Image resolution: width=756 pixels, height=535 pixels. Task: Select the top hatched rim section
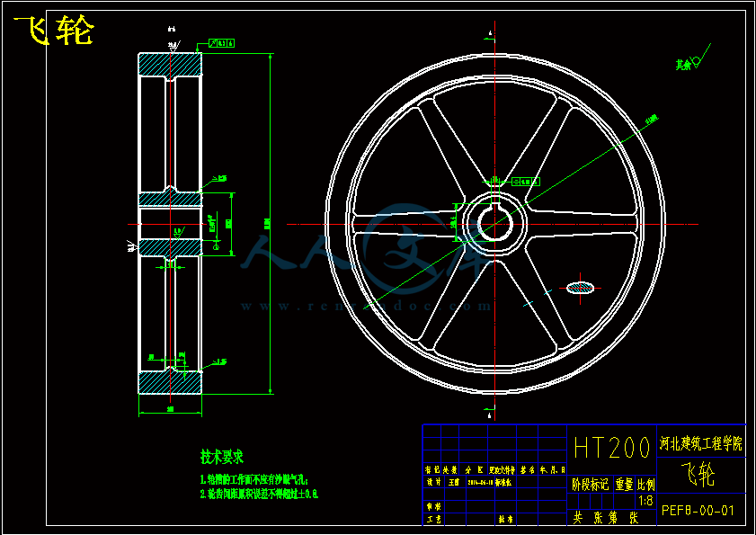170,64
